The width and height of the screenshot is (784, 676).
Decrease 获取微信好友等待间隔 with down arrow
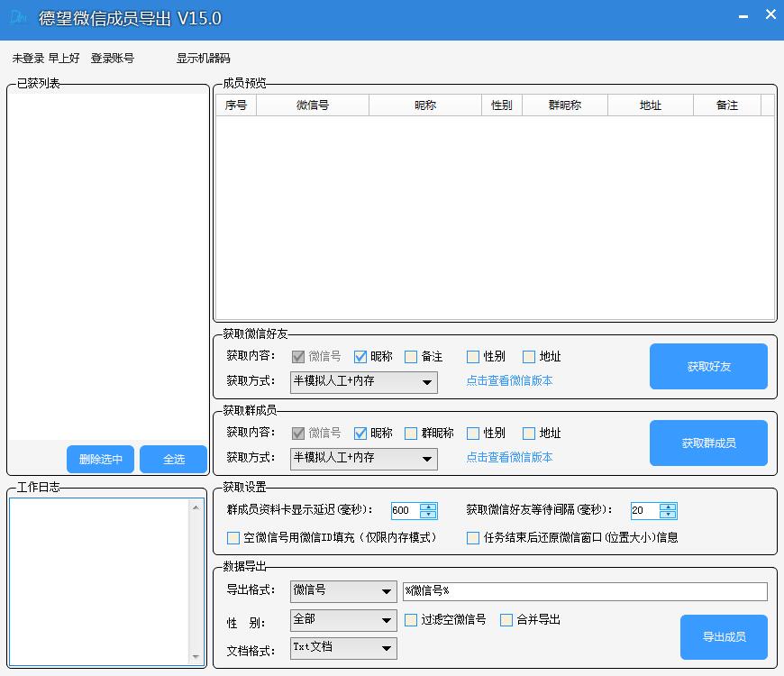coord(668,515)
